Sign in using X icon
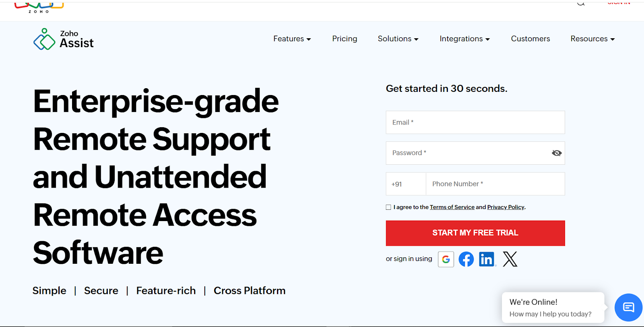The height and width of the screenshot is (327, 644). click(x=510, y=259)
